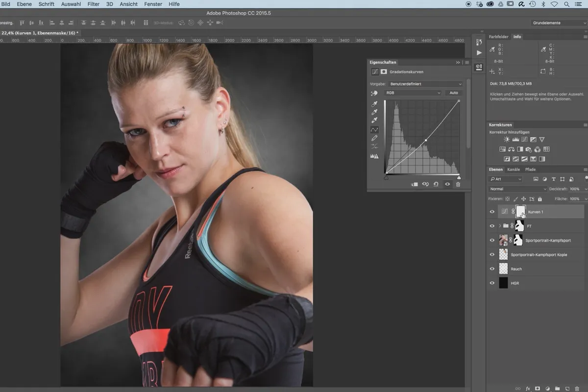This screenshot has height=392, width=588.
Task: Open the Vorgabe preset dropdown
Action: [x=425, y=84]
